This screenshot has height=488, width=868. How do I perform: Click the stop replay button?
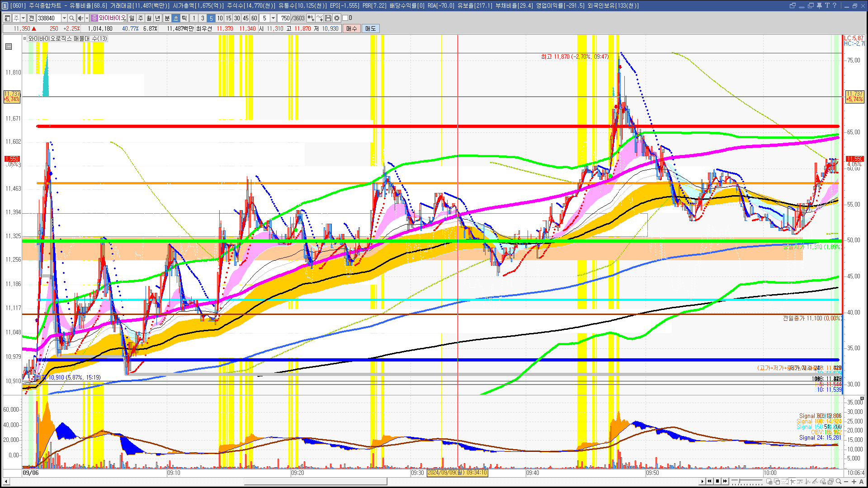pos(717,481)
